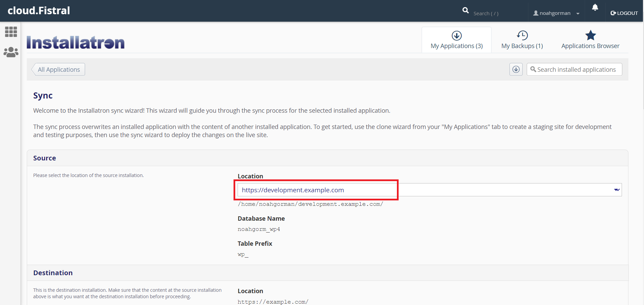Click the Installatron logo
This screenshot has width=644, height=305.
point(76,43)
